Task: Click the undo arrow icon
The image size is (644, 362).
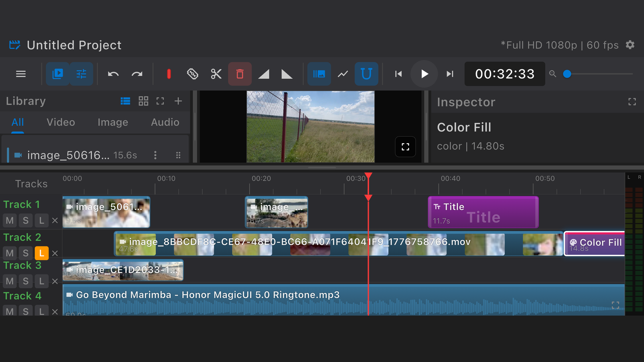Action: 113,74
